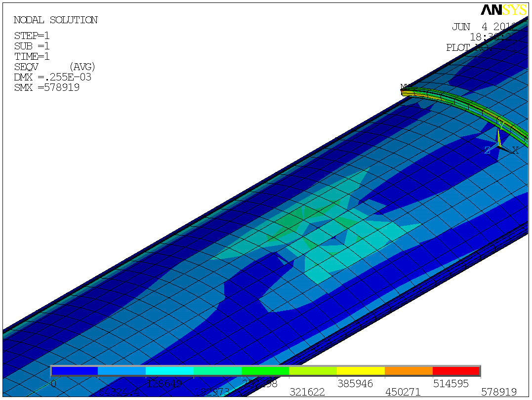532x400 pixels.
Task: Click the orange legend color band
Action: 409,371
